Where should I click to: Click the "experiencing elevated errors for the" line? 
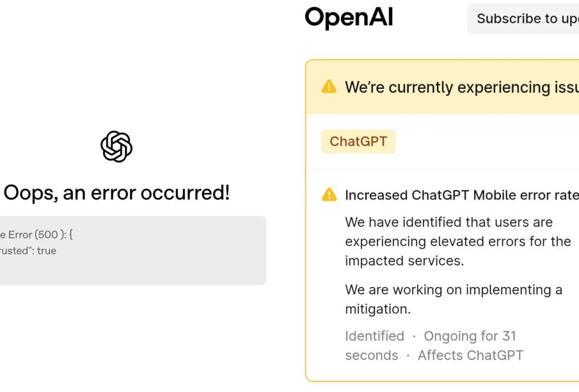pos(457,242)
